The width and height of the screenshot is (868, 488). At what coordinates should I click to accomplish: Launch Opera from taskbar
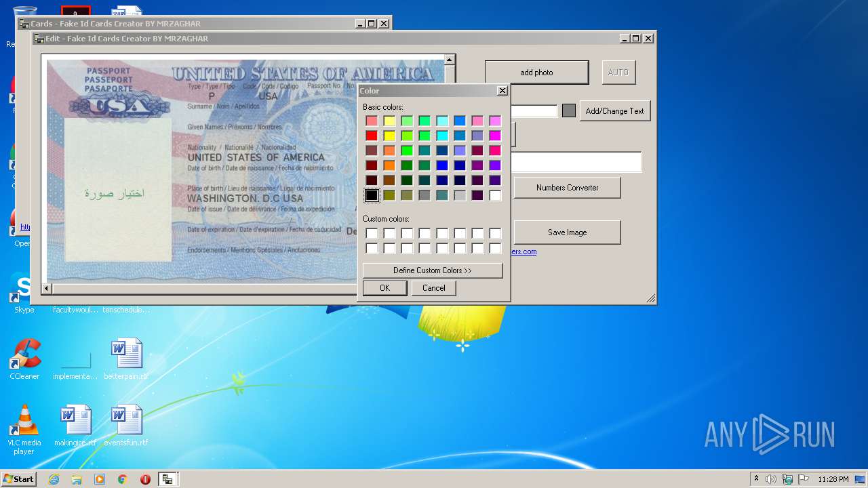click(x=145, y=479)
